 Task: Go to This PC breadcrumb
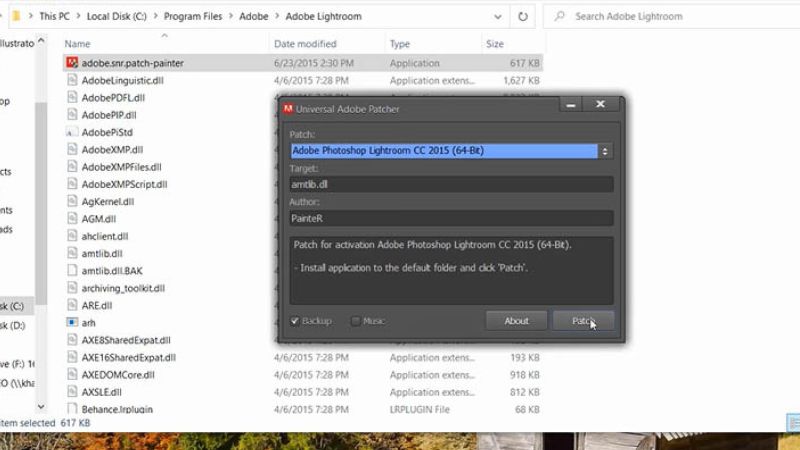54,16
